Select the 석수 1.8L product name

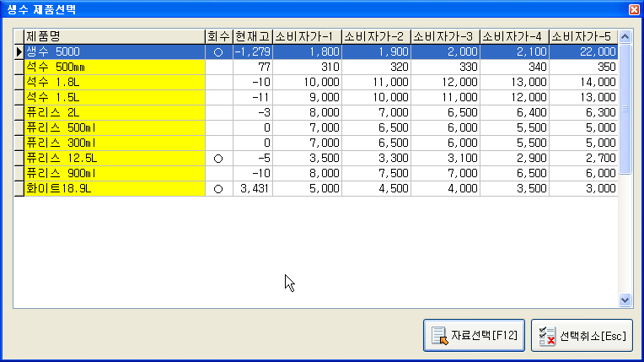[x=115, y=83]
